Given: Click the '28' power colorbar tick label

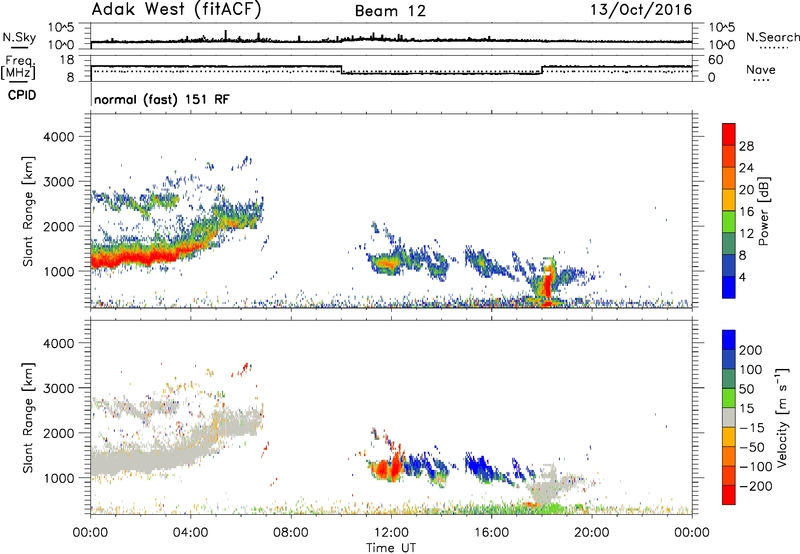Looking at the screenshot, I should [x=746, y=146].
